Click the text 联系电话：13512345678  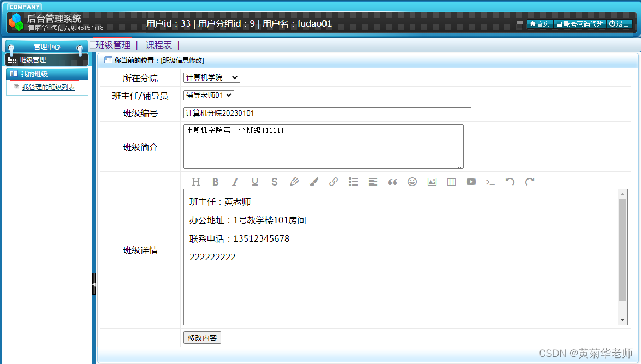coord(240,238)
